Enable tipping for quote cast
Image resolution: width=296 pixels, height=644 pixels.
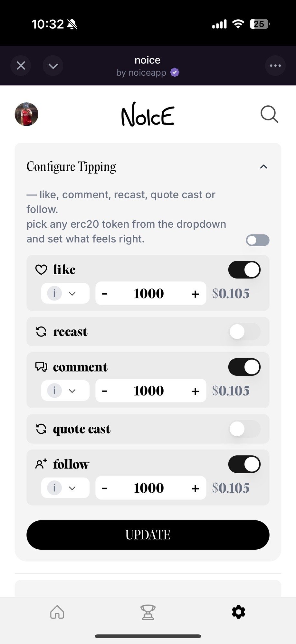(x=244, y=429)
